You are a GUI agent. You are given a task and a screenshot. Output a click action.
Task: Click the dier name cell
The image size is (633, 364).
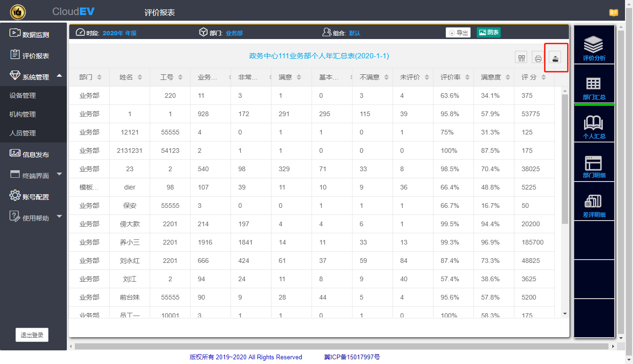tap(130, 187)
